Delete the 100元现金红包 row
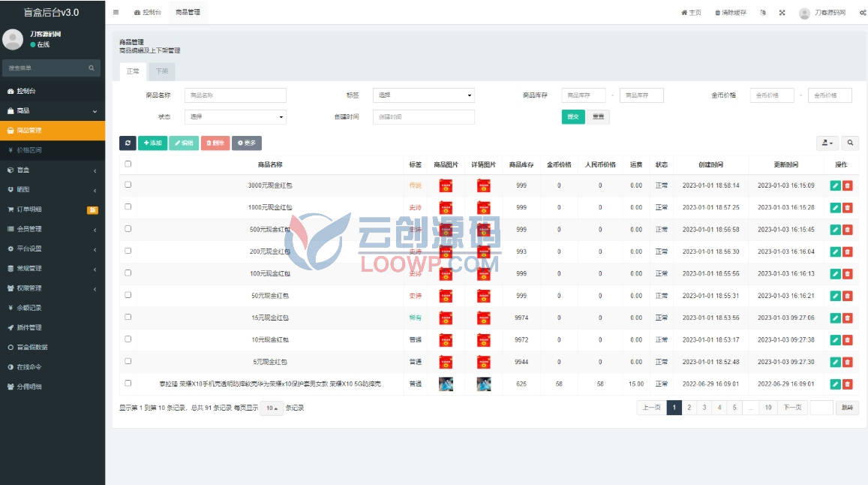Image resolution: width=868 pixels, height=485 pixels. [848, 274]
